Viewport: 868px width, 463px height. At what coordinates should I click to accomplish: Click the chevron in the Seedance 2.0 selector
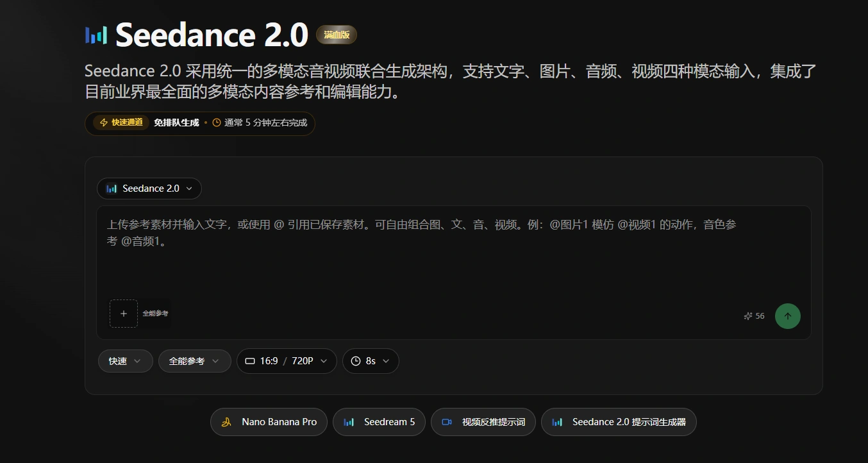click(189, 189)
